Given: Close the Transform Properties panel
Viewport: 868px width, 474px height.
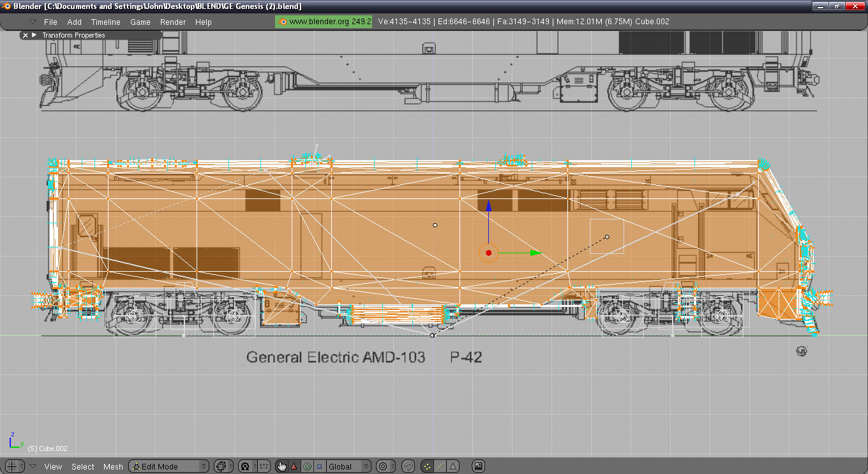Looking at the screenshot, I should pos(26,35).
